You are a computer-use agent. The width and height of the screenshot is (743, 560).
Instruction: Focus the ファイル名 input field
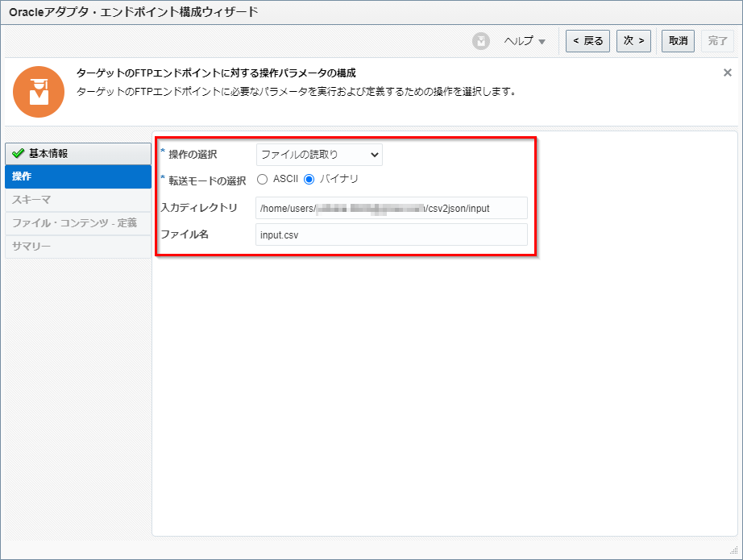[x=391, y=234]
